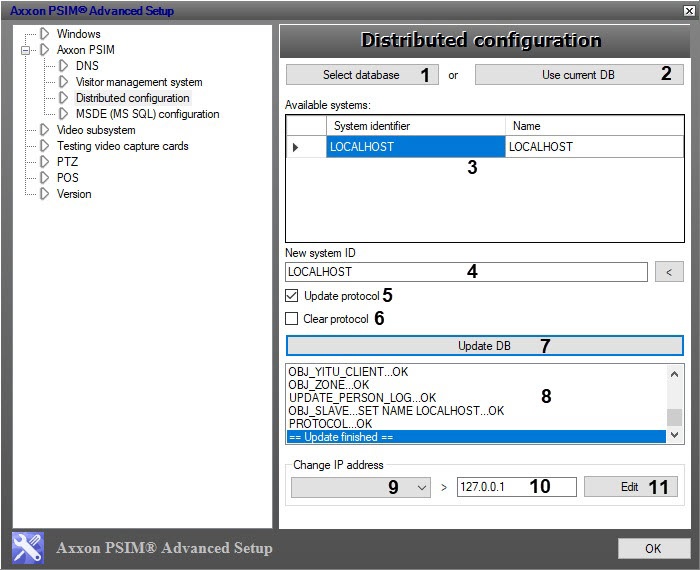
Task: Click the arrow button beside New system ID
Action: point(669,271)
